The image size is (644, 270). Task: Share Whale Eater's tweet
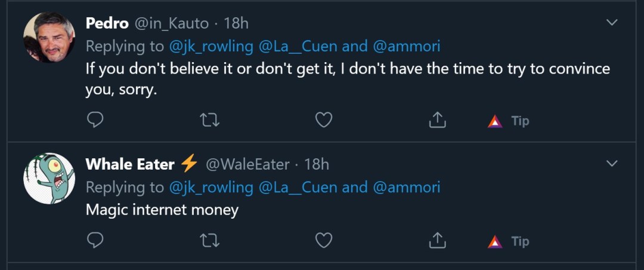(437, 241)
